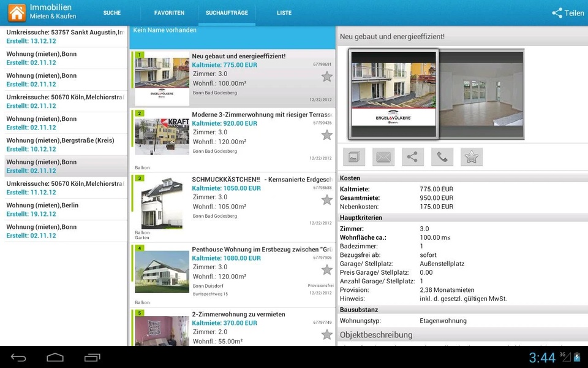Tap the Kraft Immobilien listing thumbnail
Image resolution: width=588 pixels, height=368 pixels.
(x=162, y=136)
